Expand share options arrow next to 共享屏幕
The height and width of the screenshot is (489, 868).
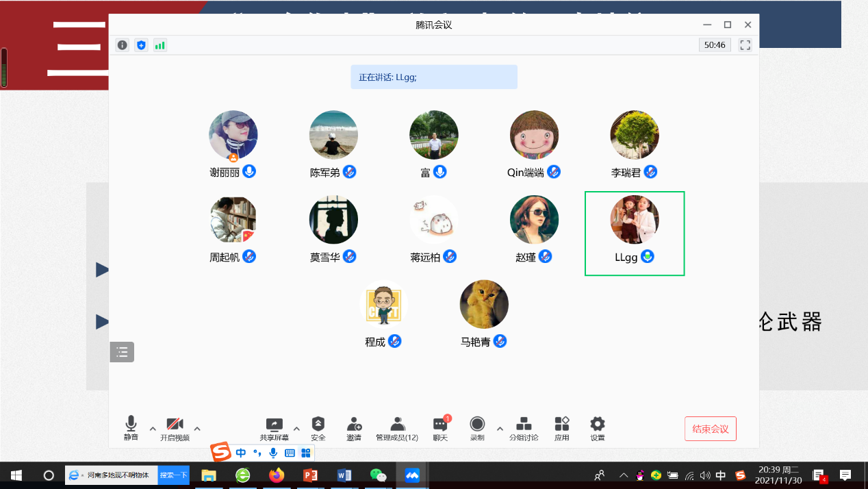296,429
